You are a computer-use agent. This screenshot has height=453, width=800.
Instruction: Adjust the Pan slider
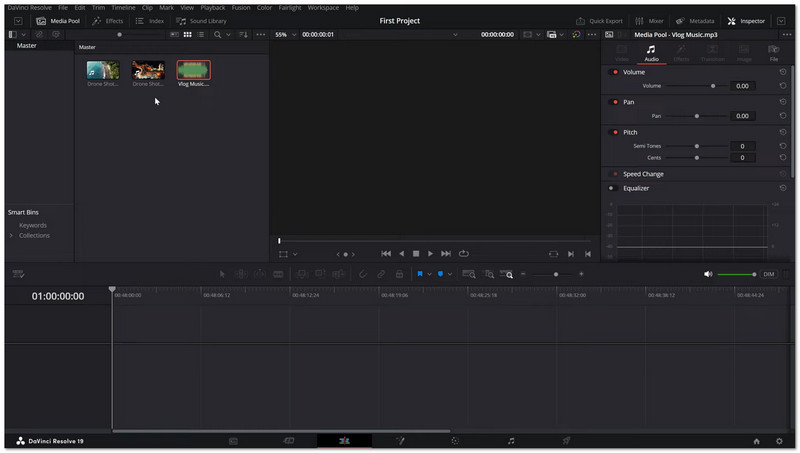pyautogui.click(x=697, y=116)
